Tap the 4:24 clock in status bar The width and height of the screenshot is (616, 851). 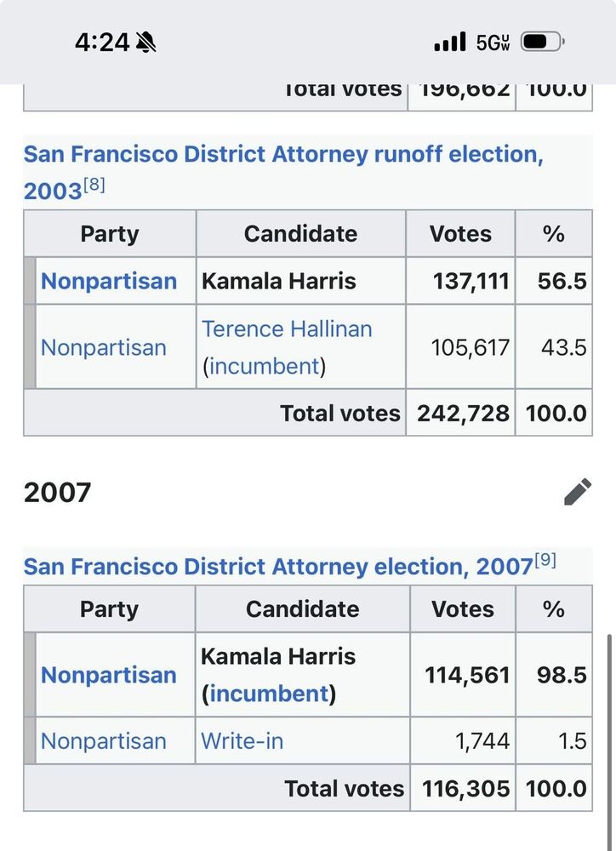pos(102,42)
